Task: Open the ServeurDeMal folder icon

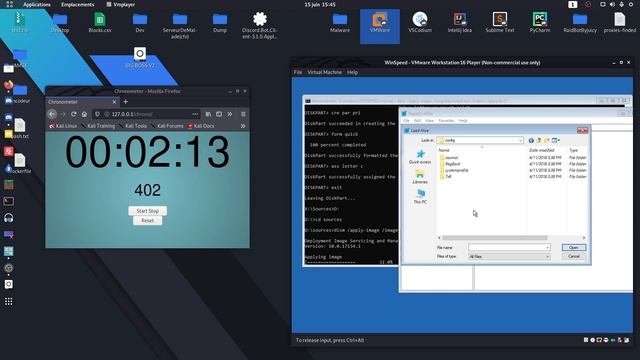Action: [x=180, y=25]
